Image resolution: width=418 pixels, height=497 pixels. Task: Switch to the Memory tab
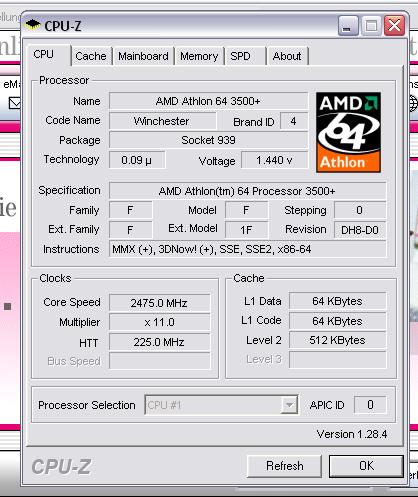199,56
